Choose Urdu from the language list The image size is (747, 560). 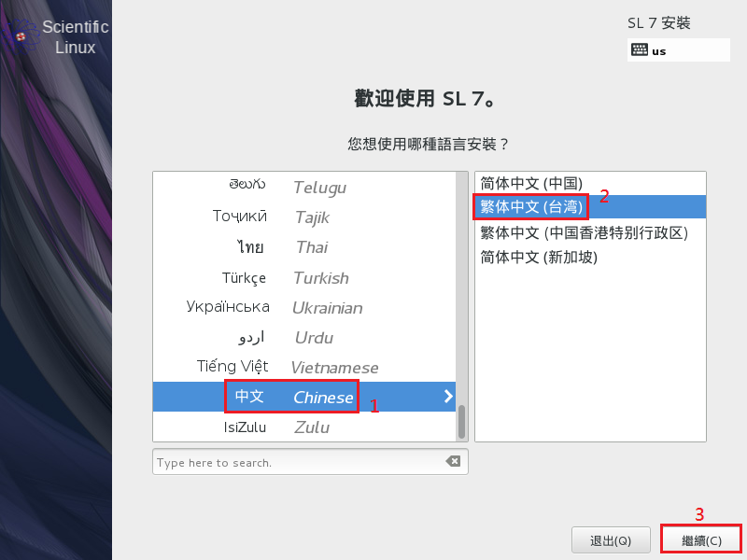(304, 337)
